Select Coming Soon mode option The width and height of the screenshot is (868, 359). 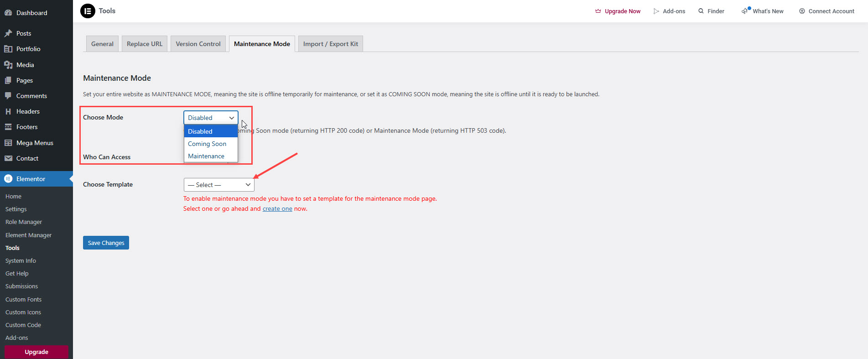pos(211,144)
